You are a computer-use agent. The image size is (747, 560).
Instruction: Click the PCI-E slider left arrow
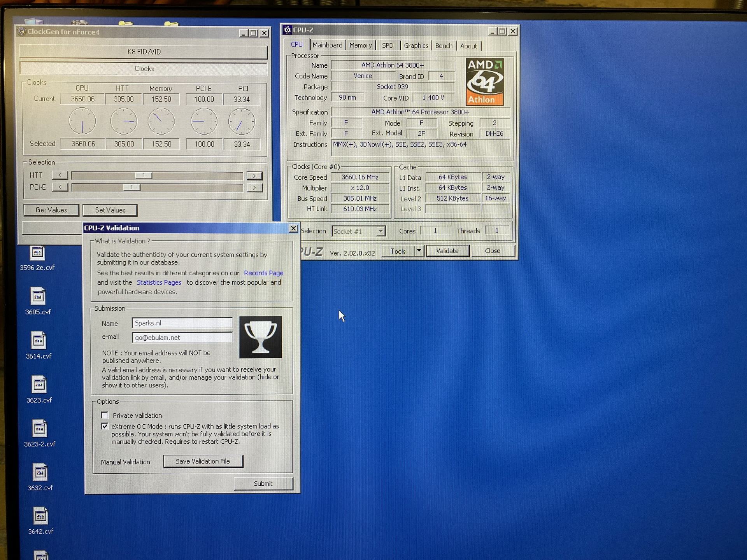[60, 187]
